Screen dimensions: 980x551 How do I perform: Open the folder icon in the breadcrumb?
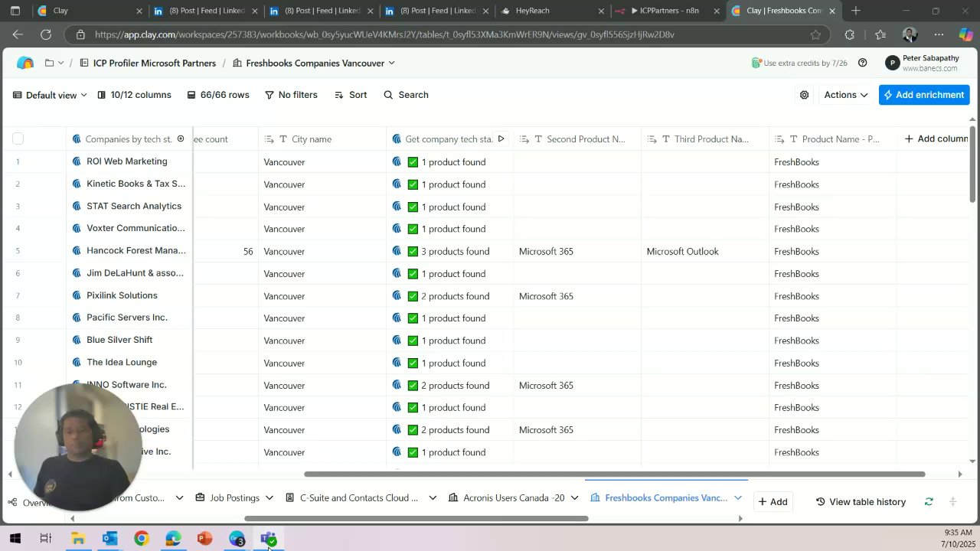tap(49, 63)
